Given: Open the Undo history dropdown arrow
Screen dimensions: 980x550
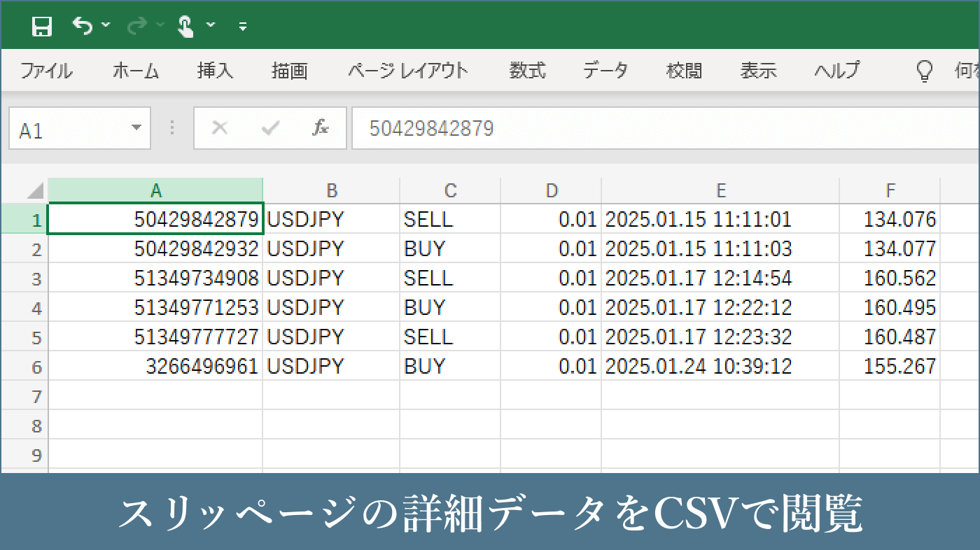Looking at the screenshot, I should (x=106, y=25).
